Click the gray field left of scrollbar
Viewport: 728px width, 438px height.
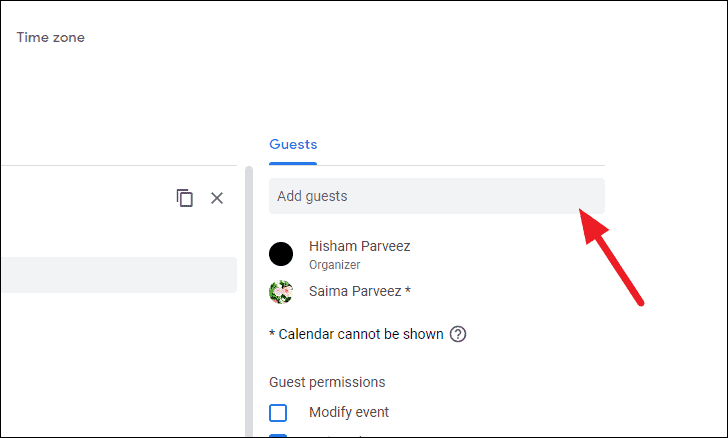[x=119, y=275]
